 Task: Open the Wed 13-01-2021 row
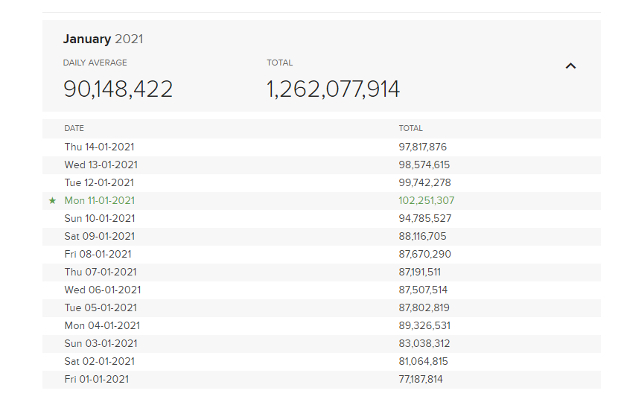[101, 165]
